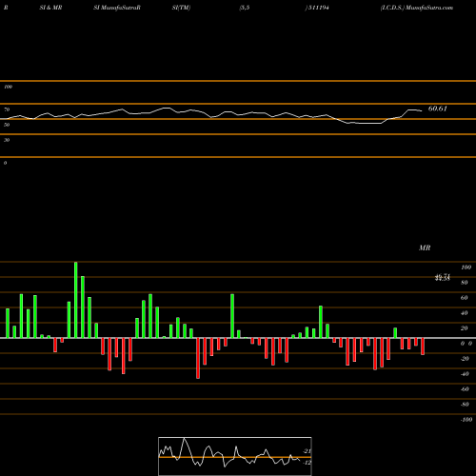Open the mini oscillator chart thumbnail at the bottom

(235, 456)
